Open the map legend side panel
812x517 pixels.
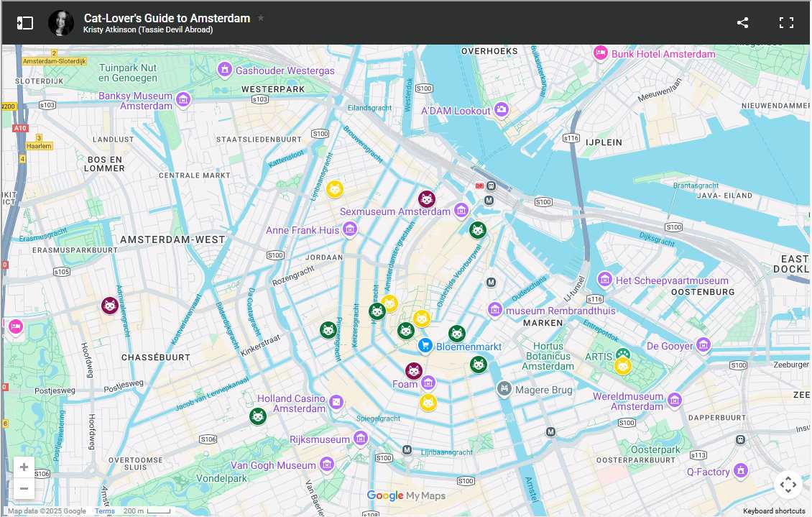25,23
